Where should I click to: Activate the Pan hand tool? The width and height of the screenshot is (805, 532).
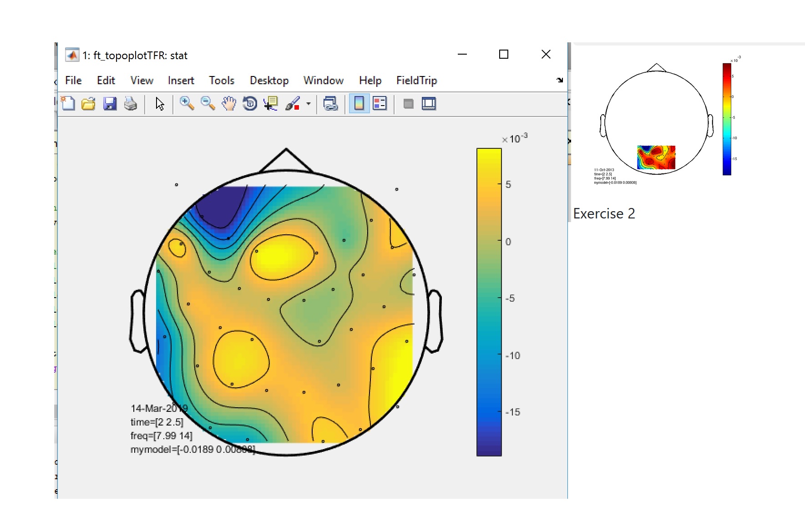click(x=229, y=104)
